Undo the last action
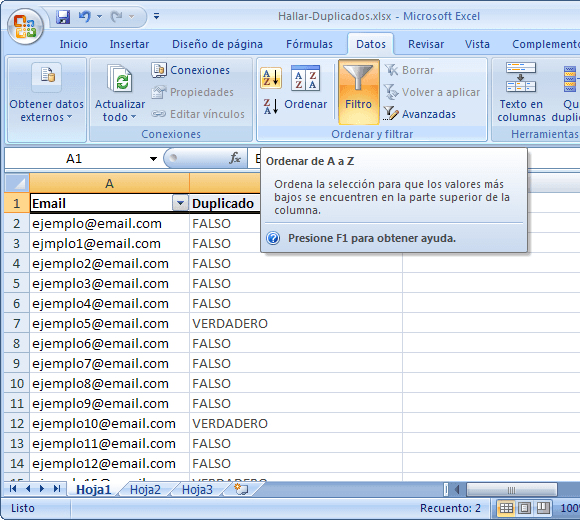Viewport: 580px width, 520px height. pyautogui.click(x=85, y=17)
